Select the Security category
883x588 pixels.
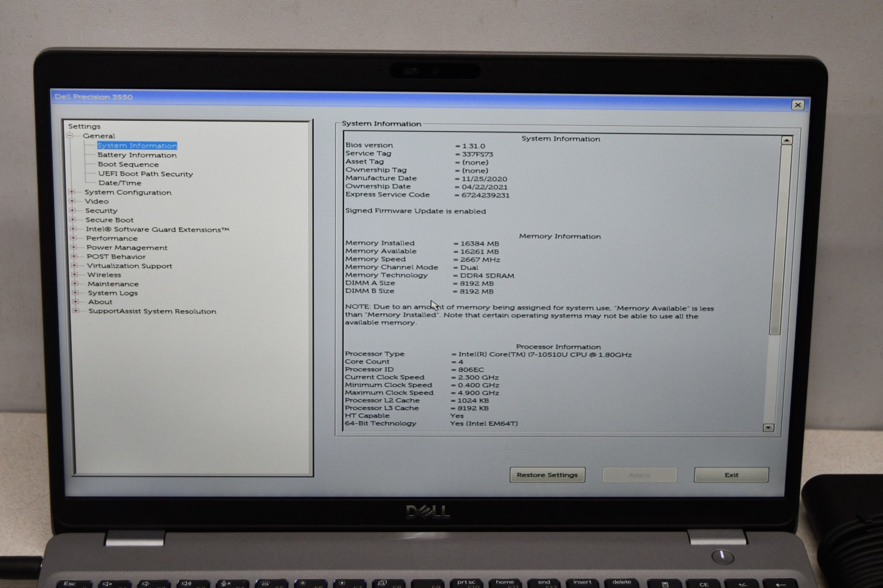101,211
